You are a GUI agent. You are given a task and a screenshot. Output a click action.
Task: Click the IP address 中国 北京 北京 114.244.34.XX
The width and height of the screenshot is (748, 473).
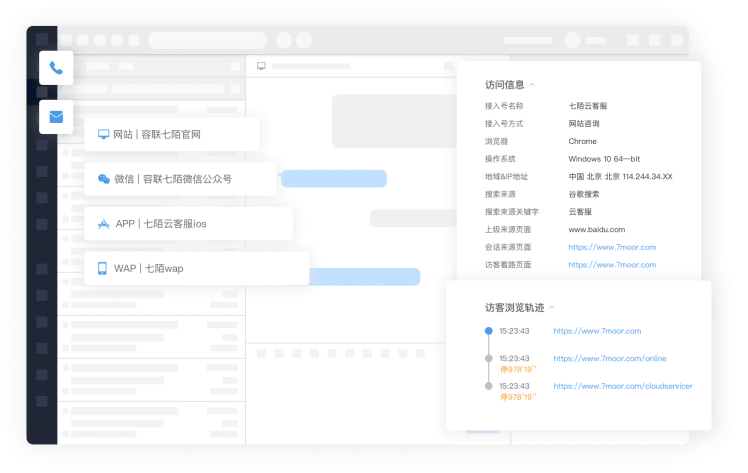point(620,176)
